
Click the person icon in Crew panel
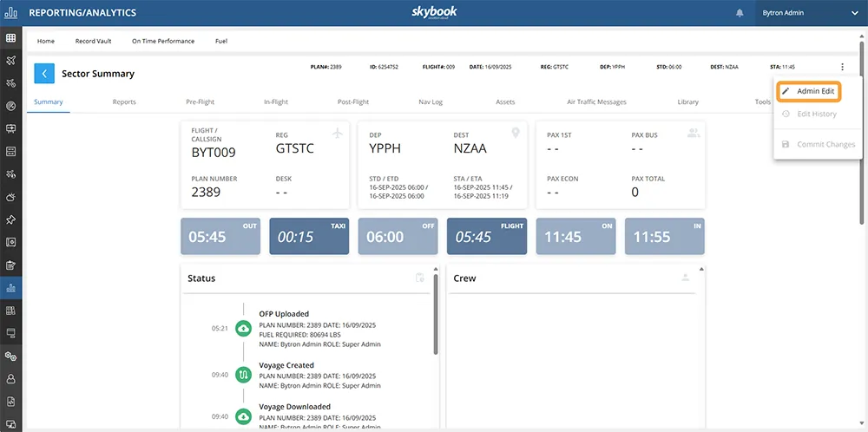tap(685, 278)
